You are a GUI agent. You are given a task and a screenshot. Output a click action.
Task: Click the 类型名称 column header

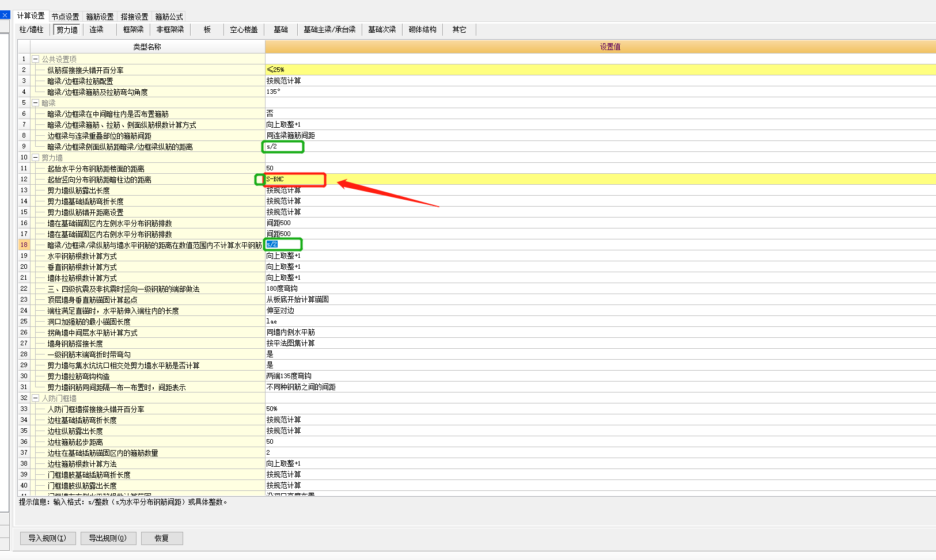click(147, 47)
